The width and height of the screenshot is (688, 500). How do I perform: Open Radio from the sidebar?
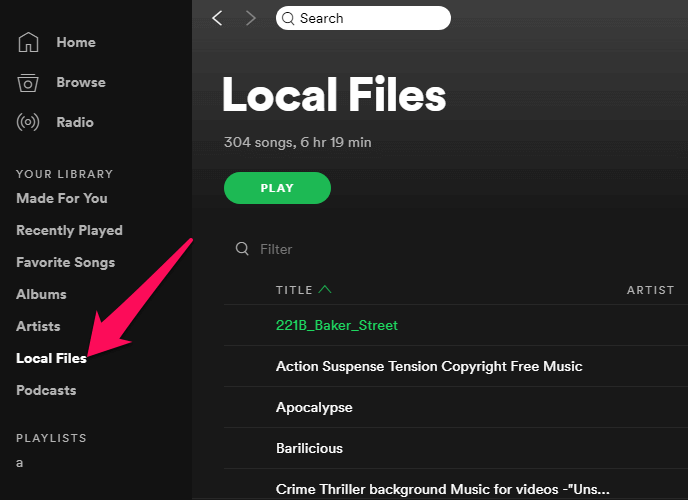click(x=75, y=122)
